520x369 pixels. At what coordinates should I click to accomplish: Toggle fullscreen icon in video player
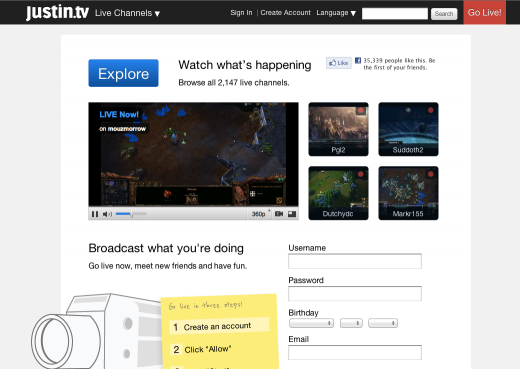pyautogui.click(x=292, y=214)
